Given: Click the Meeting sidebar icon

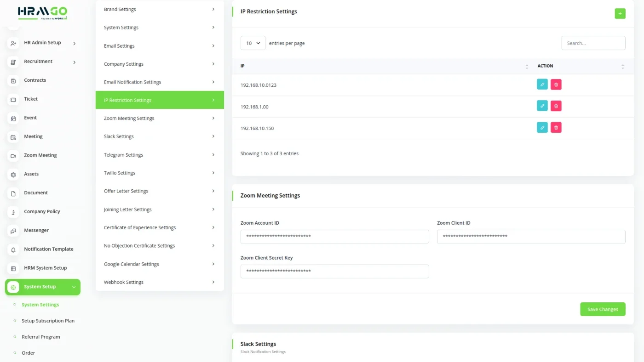Looking at the screenshot, I should [13, 137].
